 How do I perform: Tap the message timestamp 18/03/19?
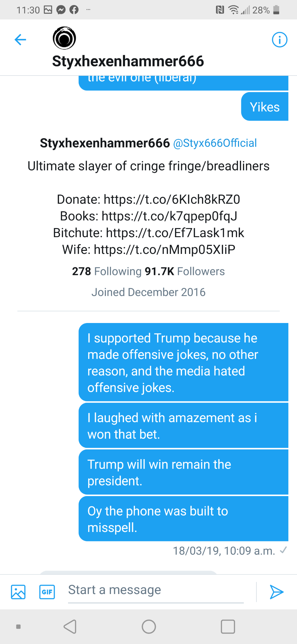224,551
